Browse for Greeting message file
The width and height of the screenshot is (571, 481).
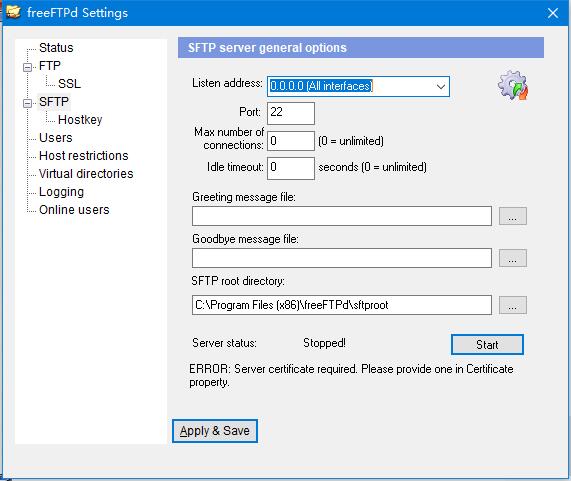[512, 216]
